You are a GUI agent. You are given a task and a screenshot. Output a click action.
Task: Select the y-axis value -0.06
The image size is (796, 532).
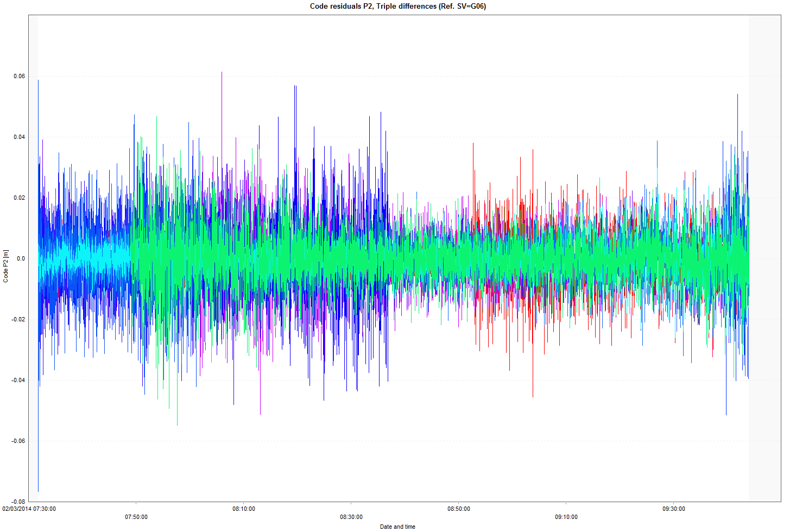coord(18,441)
